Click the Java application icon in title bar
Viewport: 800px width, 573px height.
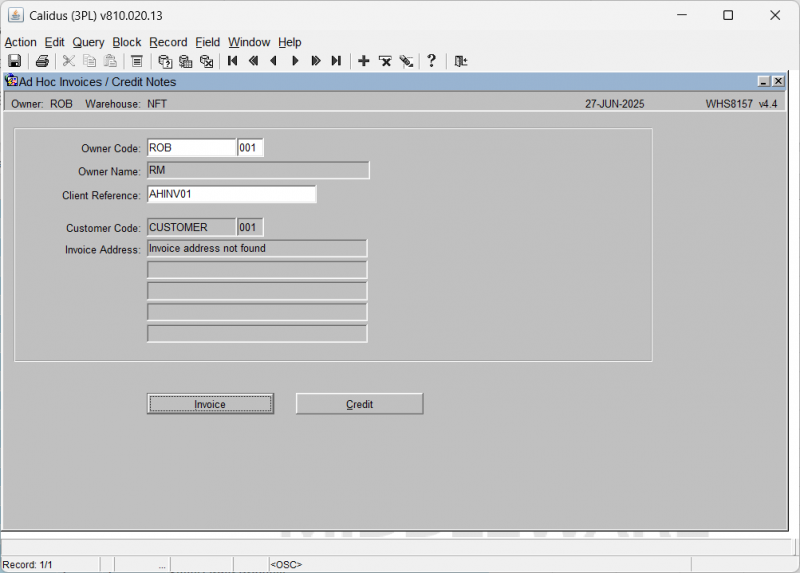click(16, 15)
